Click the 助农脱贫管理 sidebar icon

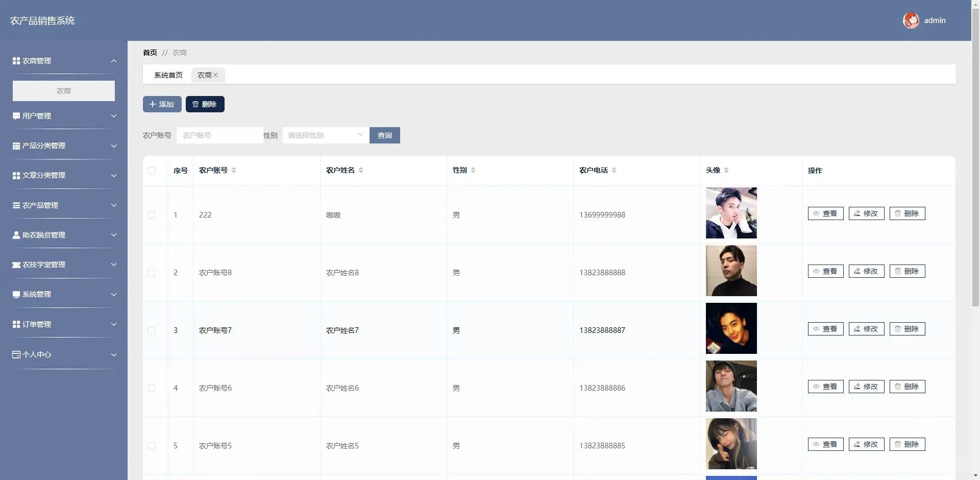(15, 235)
